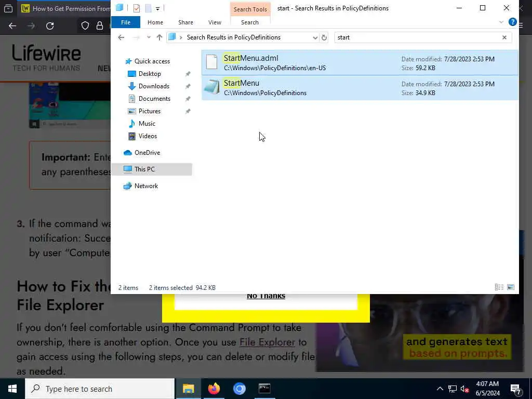Image resolution: width=532 pixels, height=399 pixels.
Task: Go back in the Firefox browser
Action: 12,26
